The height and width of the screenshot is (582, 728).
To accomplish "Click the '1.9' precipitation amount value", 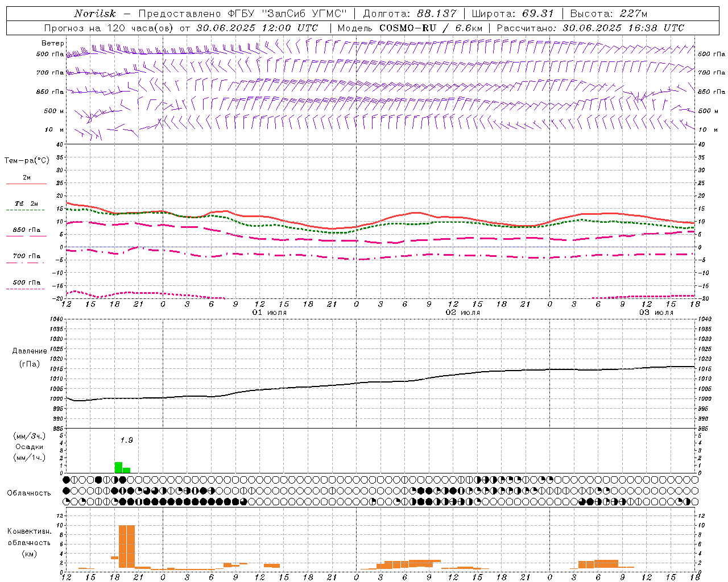I will 126,440.
